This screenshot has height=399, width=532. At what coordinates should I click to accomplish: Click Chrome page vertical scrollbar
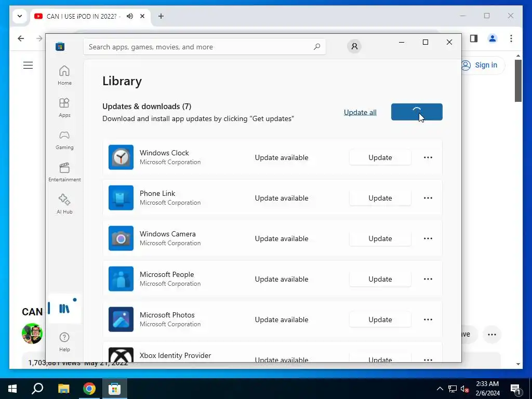(x=518, y=81)
